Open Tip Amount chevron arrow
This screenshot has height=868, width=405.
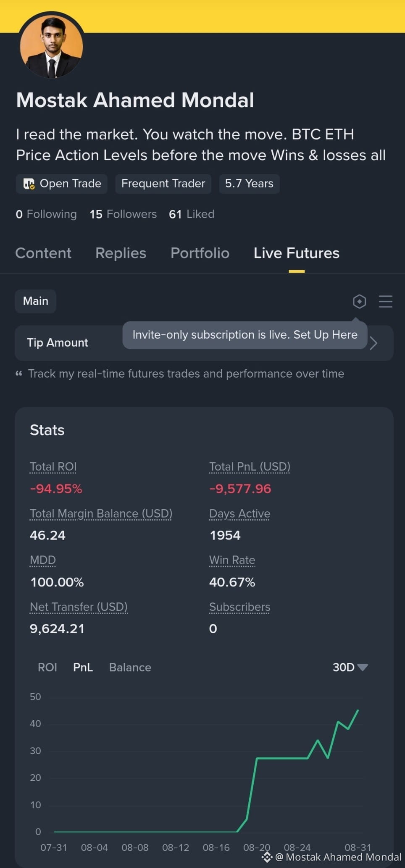coord(373,343)
